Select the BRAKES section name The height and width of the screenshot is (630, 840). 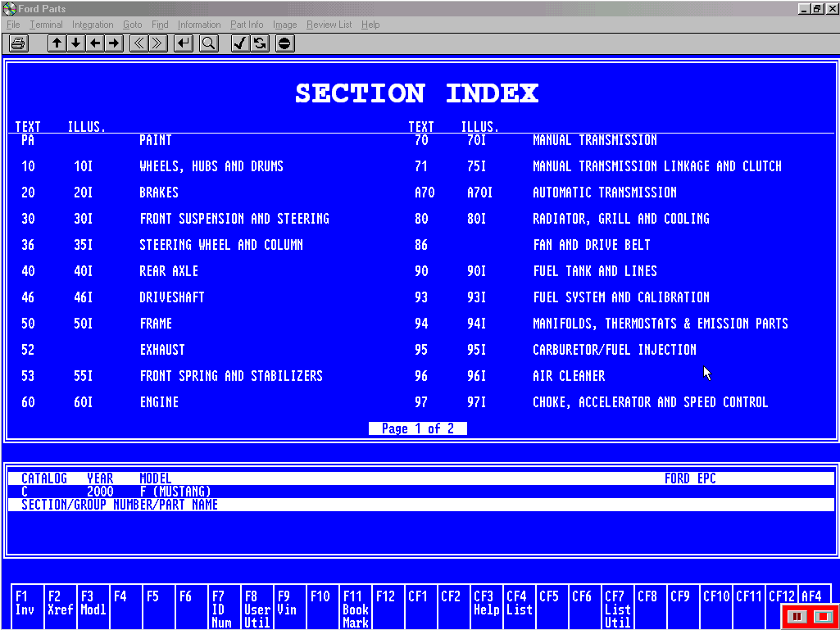click(x=159, y=193)
